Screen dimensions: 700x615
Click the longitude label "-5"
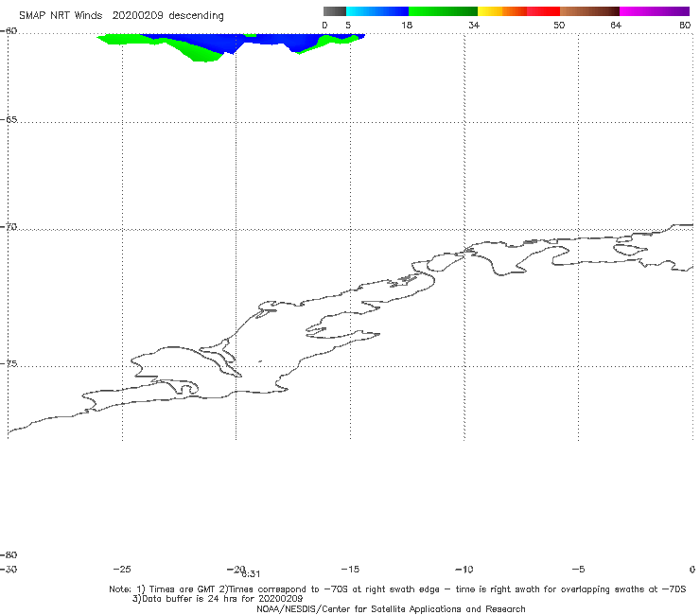pos(579,570)
